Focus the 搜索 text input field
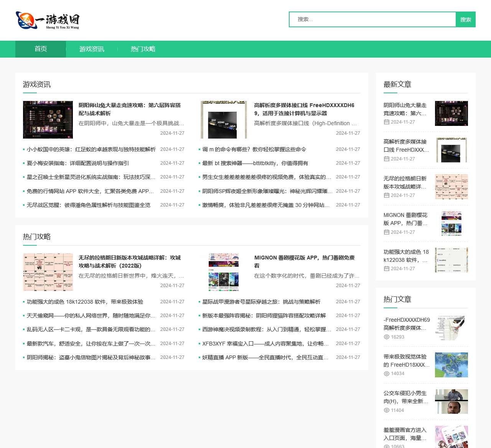The width and height of the screenshot is (491, 448). [372, 20]
